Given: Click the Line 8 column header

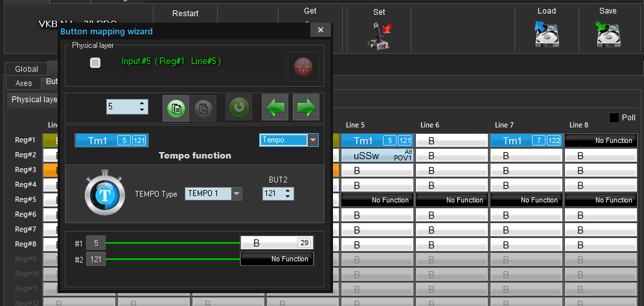Looking at the screenshot, I should tap(579, 125).
